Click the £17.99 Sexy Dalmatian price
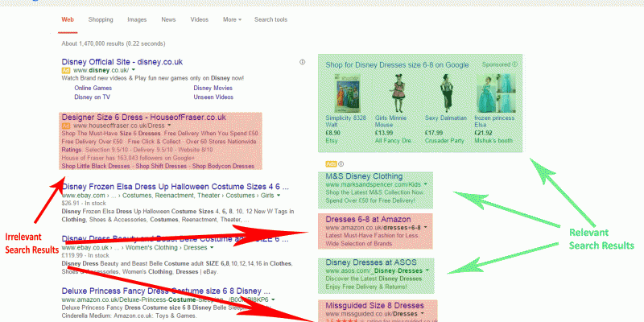 (434, 133)
